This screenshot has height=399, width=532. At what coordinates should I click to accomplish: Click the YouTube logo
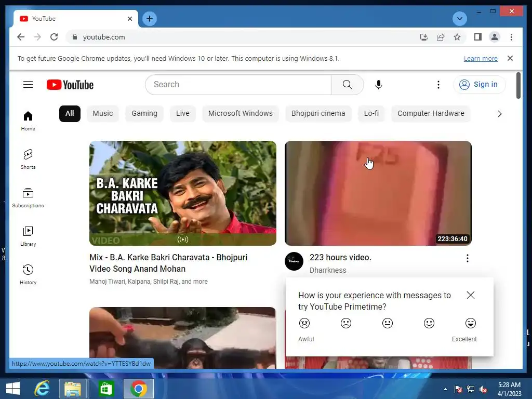(x=70, y=85)
